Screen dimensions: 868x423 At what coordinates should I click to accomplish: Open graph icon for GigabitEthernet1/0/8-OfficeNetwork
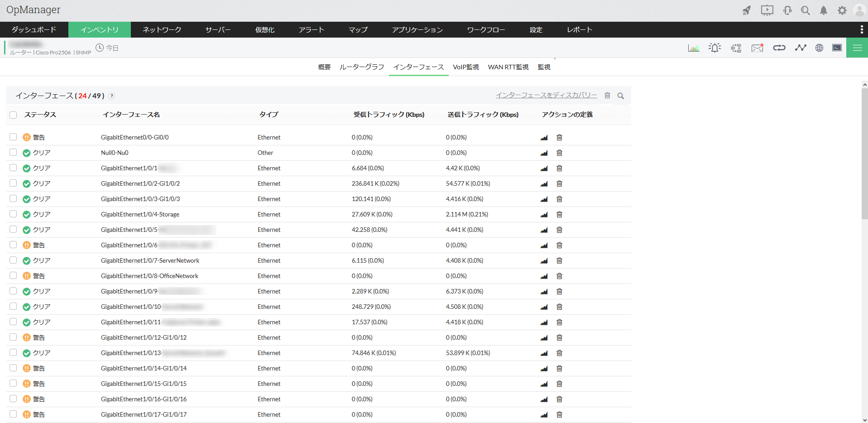pyautogui.click(x=544, y=276)
